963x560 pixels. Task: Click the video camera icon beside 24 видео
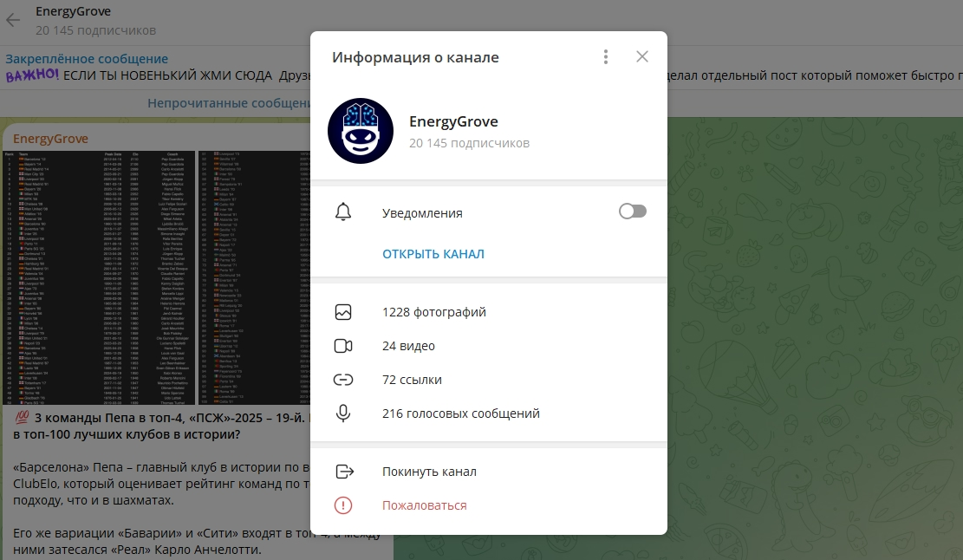[344, 345]
